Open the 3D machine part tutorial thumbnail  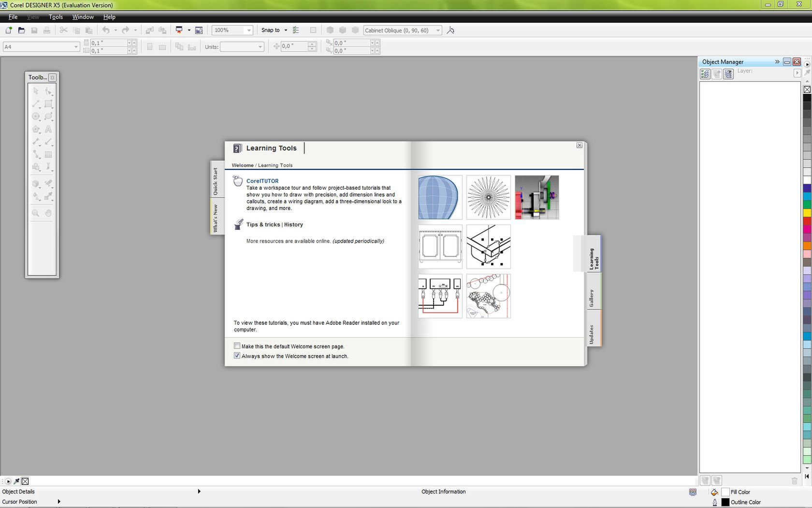pos(537,197)
